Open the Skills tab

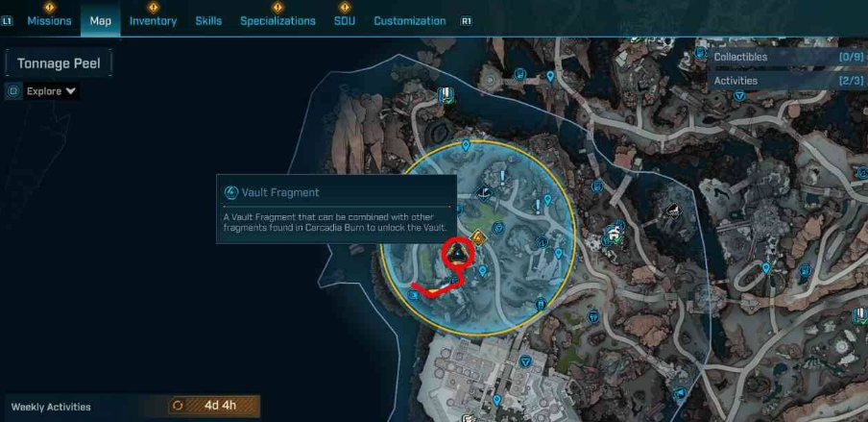[208, 21]
